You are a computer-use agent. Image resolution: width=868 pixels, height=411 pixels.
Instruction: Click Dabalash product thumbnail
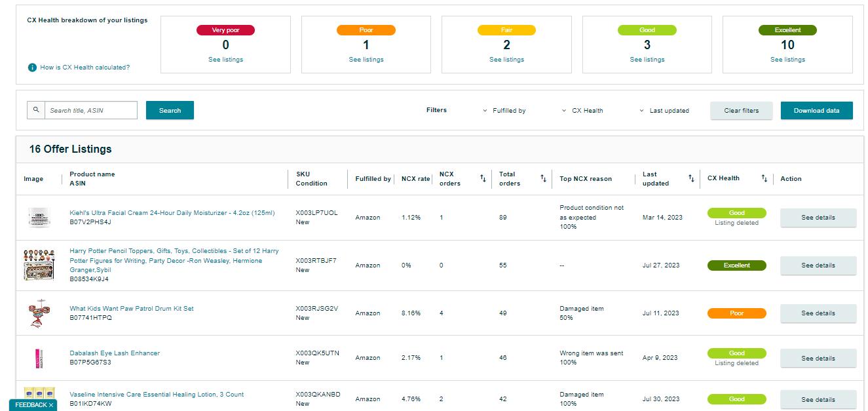click(39, 358)
